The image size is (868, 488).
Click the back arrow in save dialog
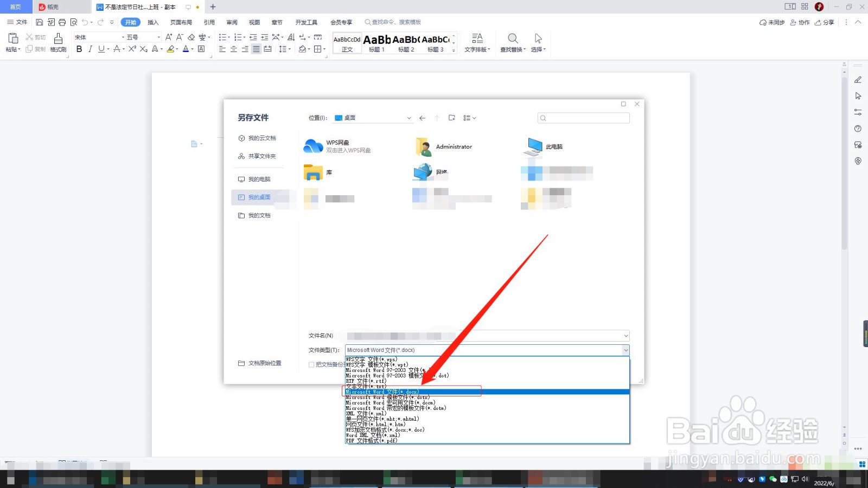422,118
